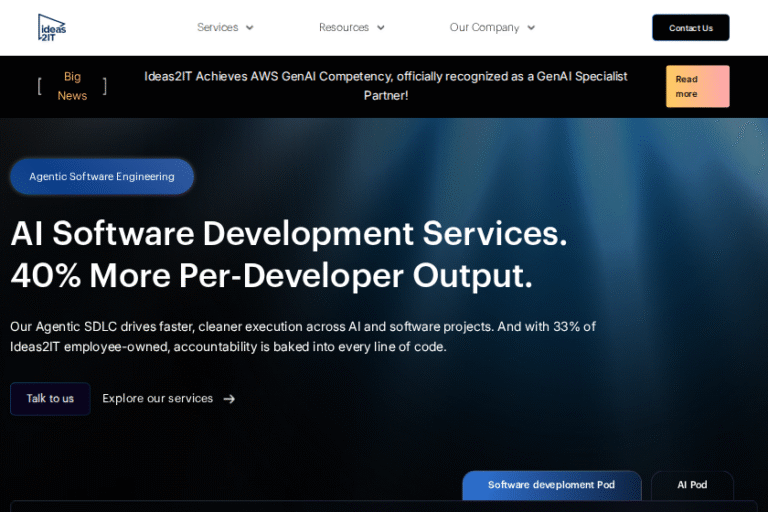The height and width of the screenshot is (512, 768).
Task: Click the Ideas2IT logo
Action: [52, 27]
